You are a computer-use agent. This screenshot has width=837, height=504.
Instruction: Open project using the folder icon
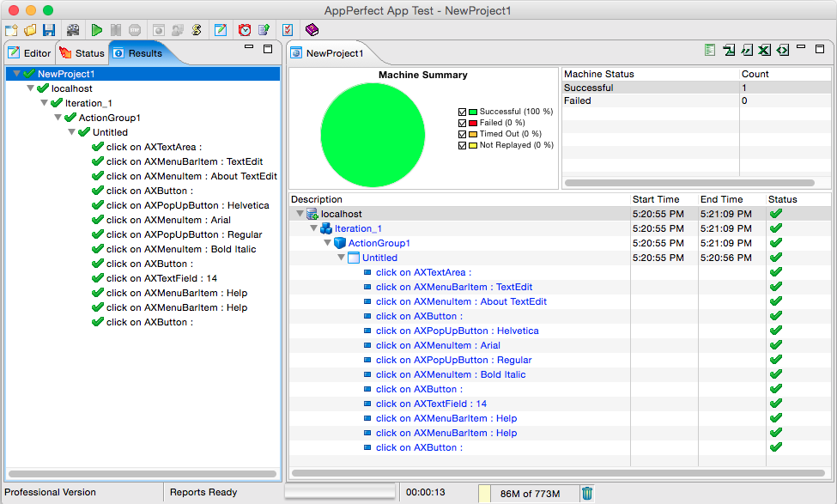30,30
